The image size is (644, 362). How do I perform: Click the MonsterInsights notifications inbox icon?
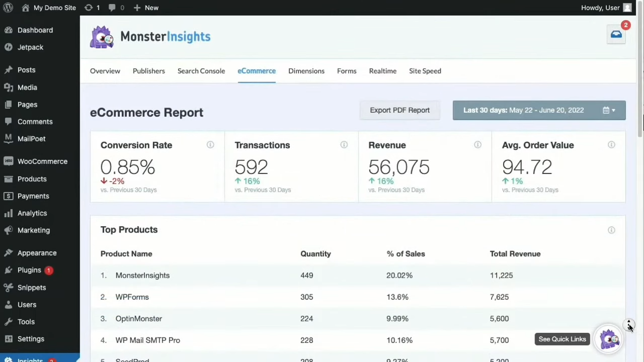click(616, 34)
